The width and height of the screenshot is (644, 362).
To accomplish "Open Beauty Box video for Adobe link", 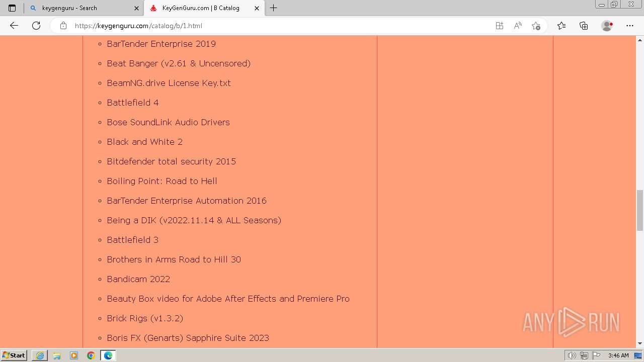I will (x=228, y=299).
